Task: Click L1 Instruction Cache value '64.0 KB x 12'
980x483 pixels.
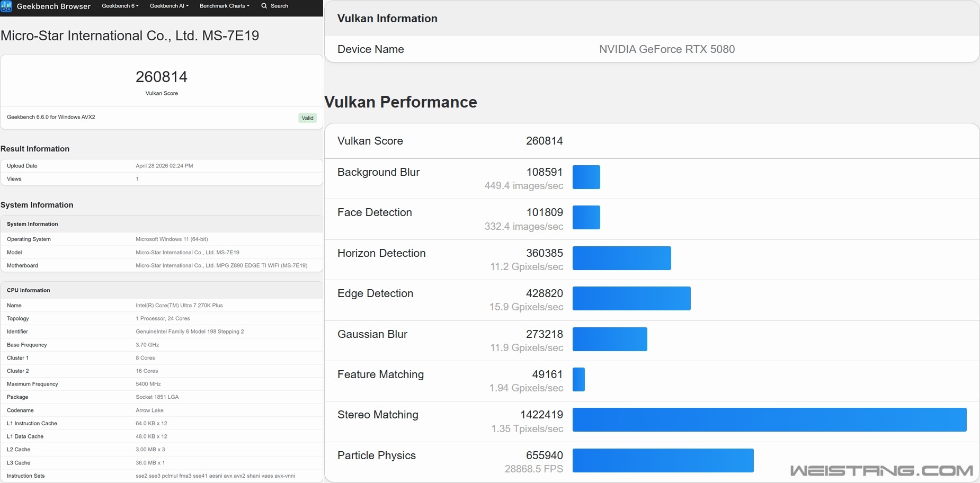Action: pyautogui.click(x=152, y=424)
